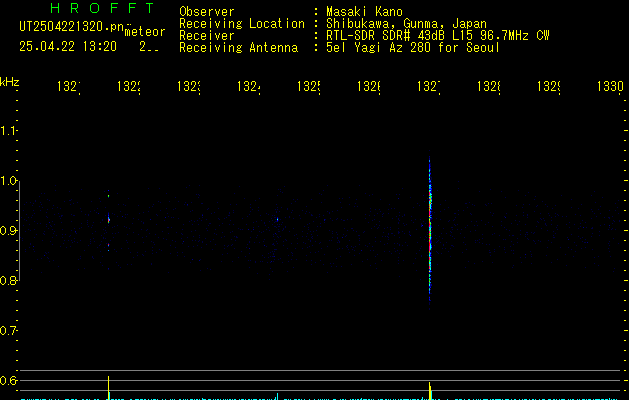Click the 'Receiving Location' field label

[242, 24]
